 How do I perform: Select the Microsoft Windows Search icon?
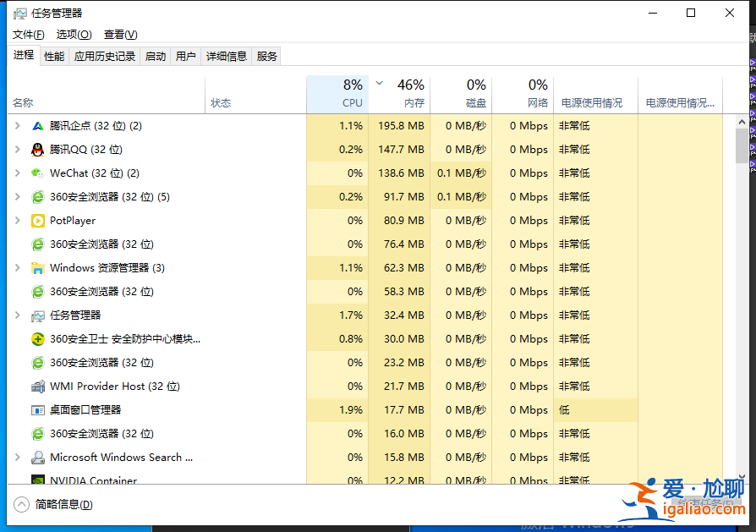coord(37,457)
